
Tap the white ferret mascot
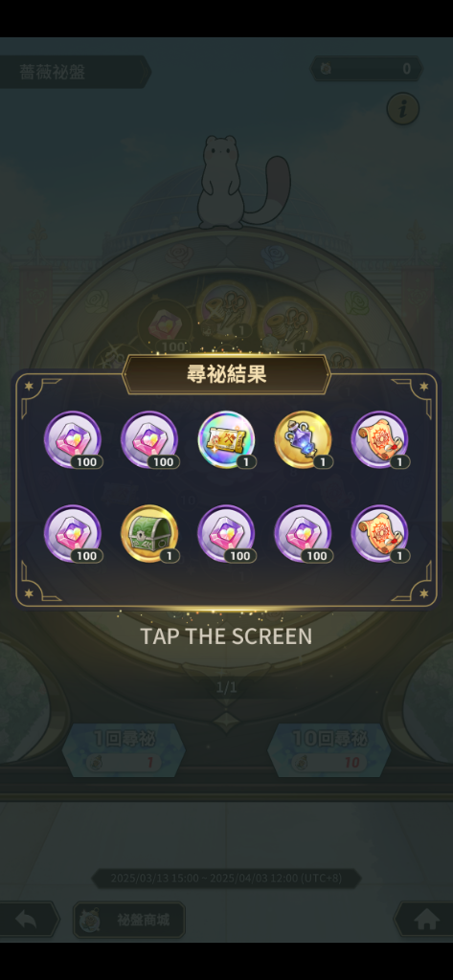point(242,183)
